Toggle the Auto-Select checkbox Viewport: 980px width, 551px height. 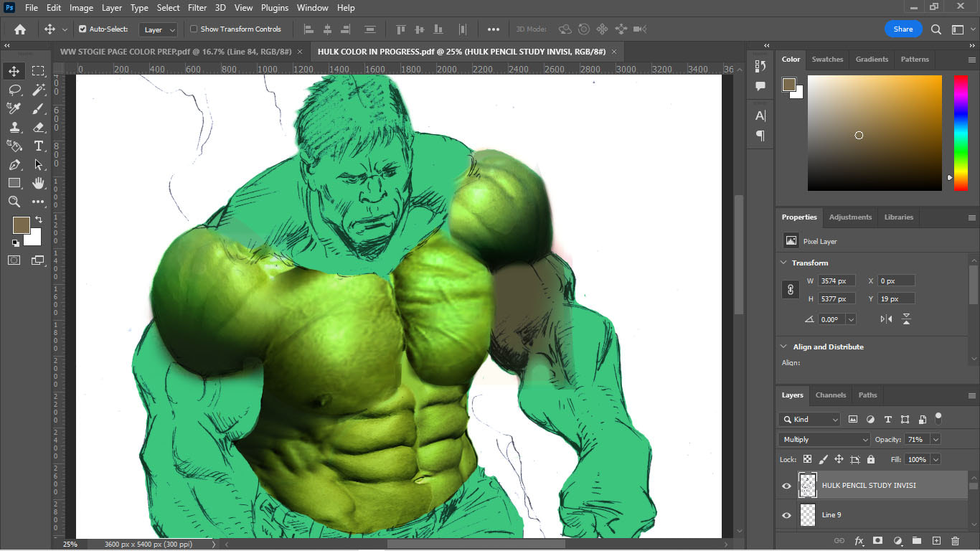pyautogui.click(x=83, y=29)
